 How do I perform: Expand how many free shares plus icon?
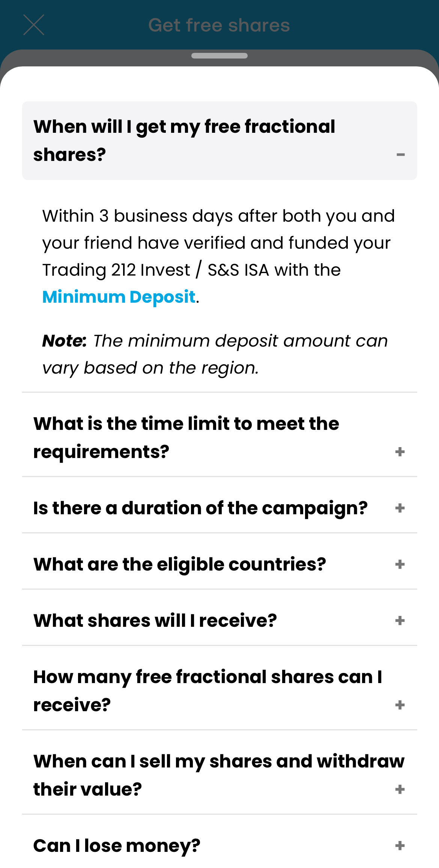(400, 705)
